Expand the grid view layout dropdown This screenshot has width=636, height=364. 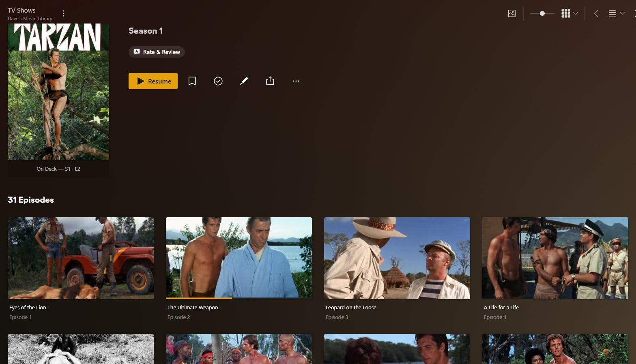tap(569, 13)
